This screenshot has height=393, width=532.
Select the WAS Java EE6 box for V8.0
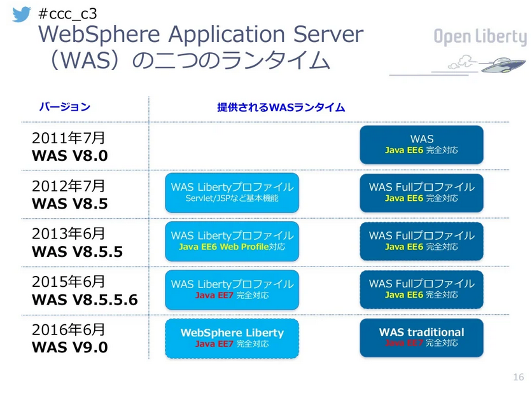point(421,144)
